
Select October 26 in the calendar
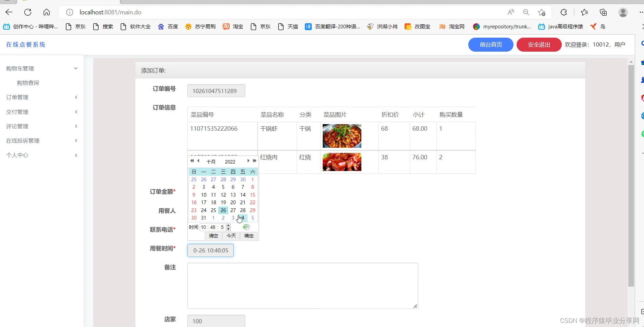tap(223, 210)
